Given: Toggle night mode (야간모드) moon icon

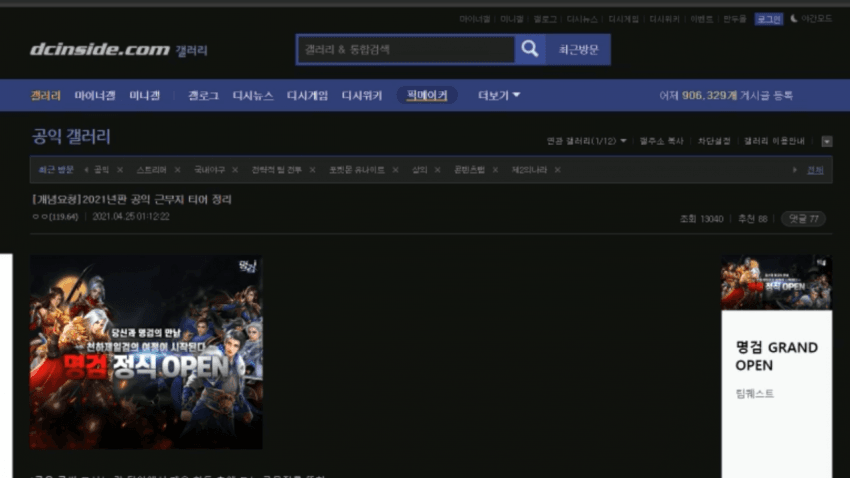Looking at the screenshot, I should [x=794, y=19].
